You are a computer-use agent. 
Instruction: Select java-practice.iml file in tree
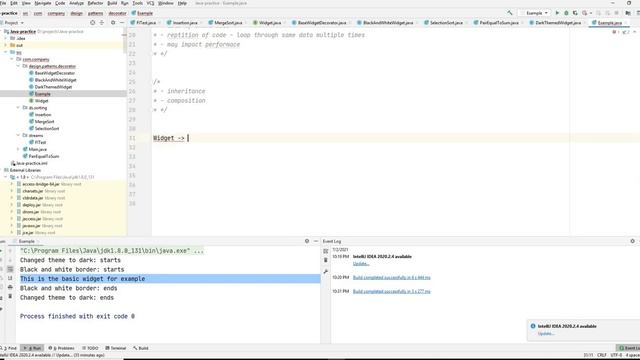(x=32, y=163)
